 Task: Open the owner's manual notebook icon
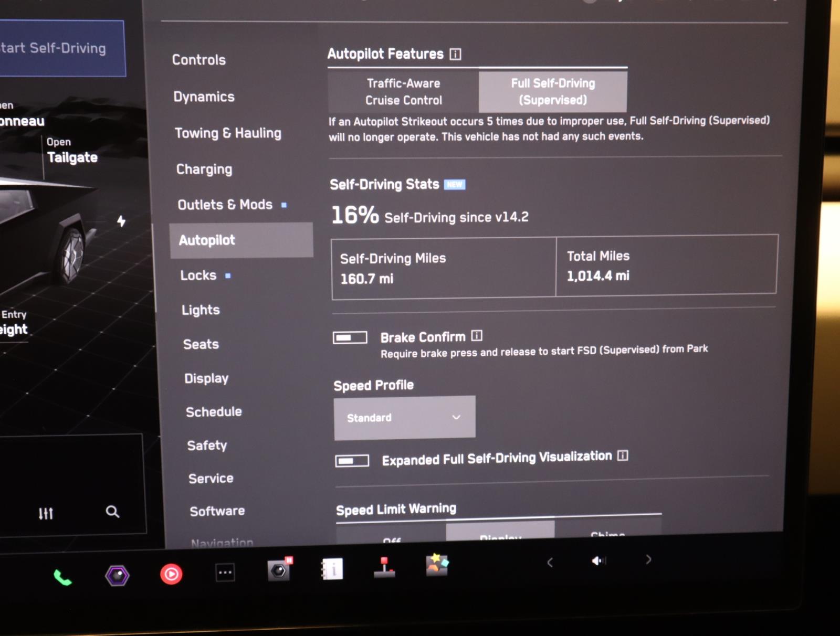332,569
